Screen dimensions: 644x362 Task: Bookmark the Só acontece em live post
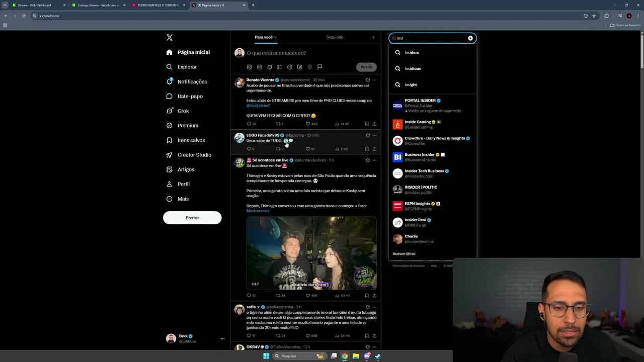(x=367, y=296)
